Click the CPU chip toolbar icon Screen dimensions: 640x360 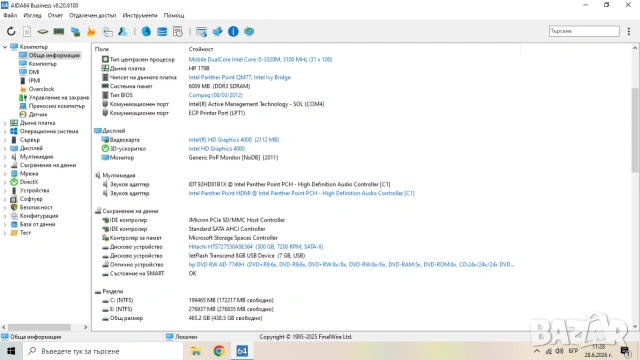click(x=42, y=31)
